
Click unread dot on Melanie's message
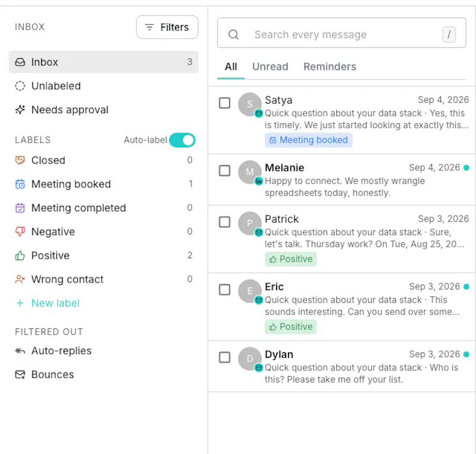[x=466, y=168]
